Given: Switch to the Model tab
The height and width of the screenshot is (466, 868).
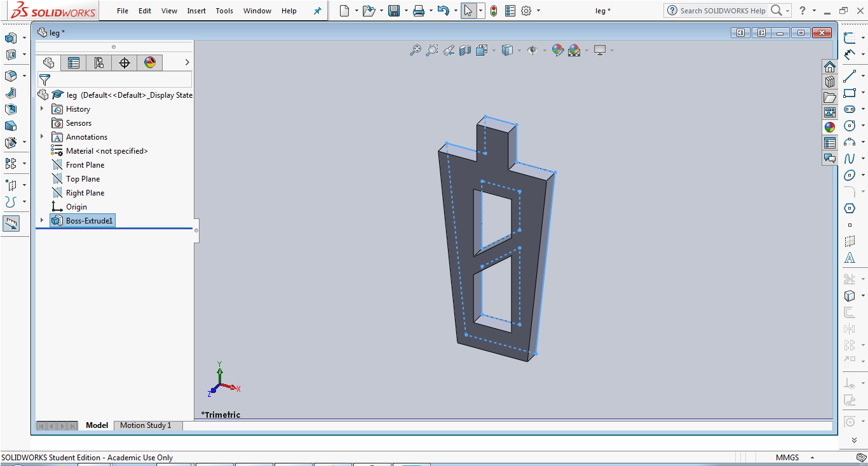Looking at the screenshot, I should pos(97,425).
